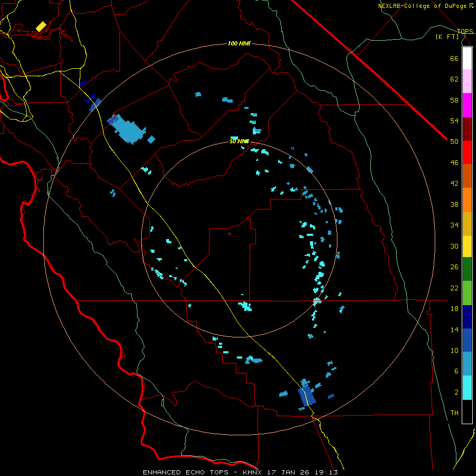Click the 18 value on legend

[454, 309]
